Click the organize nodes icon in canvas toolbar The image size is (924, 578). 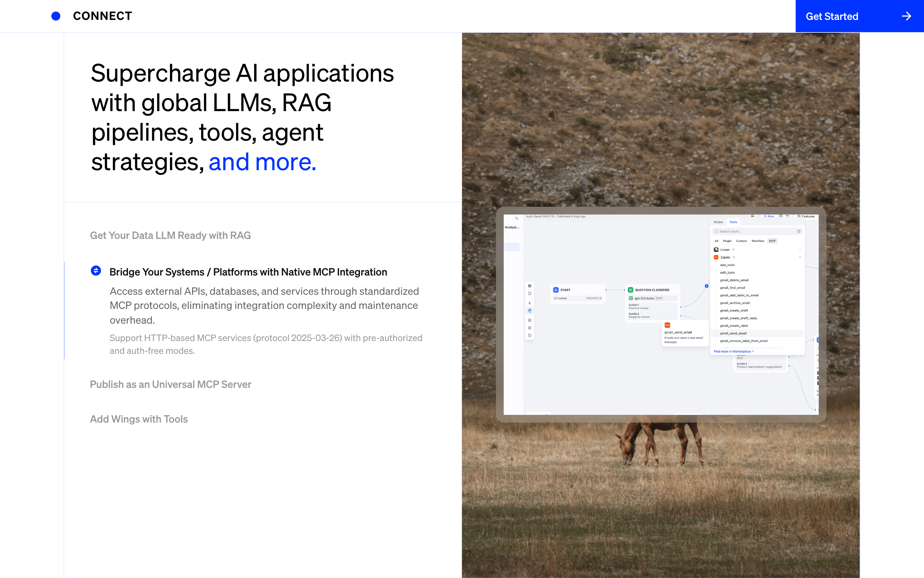pos(530,328)
